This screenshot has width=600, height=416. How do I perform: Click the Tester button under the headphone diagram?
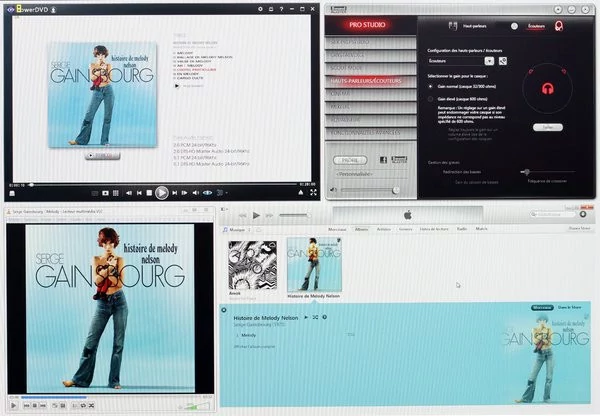pyautogui.click(x=548, y=127)
